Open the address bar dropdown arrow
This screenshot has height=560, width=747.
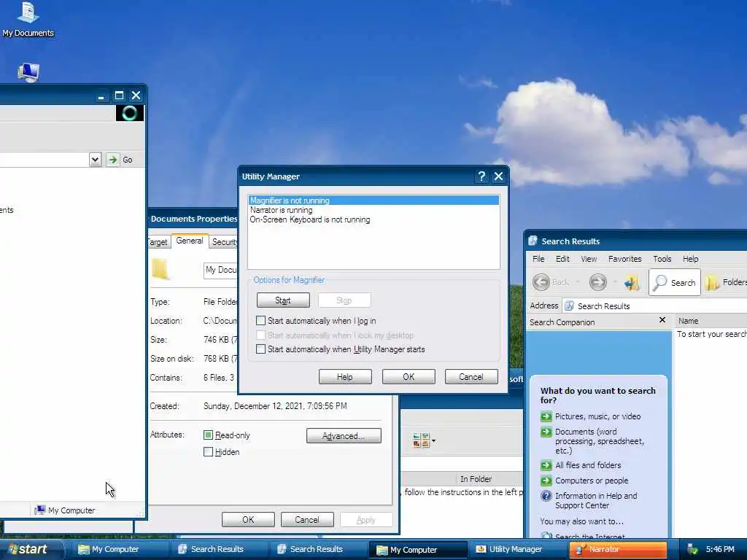pyautogui.click(x=96, y=160)
